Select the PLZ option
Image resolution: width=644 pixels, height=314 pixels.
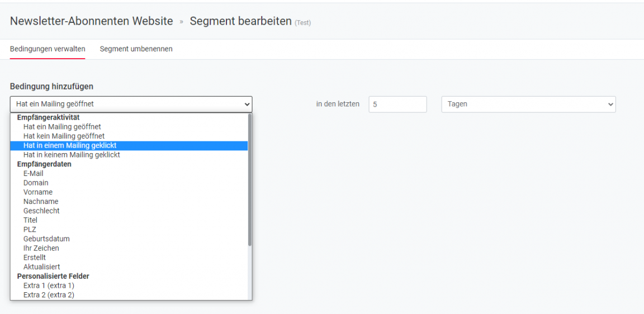[x=30, y=230]
